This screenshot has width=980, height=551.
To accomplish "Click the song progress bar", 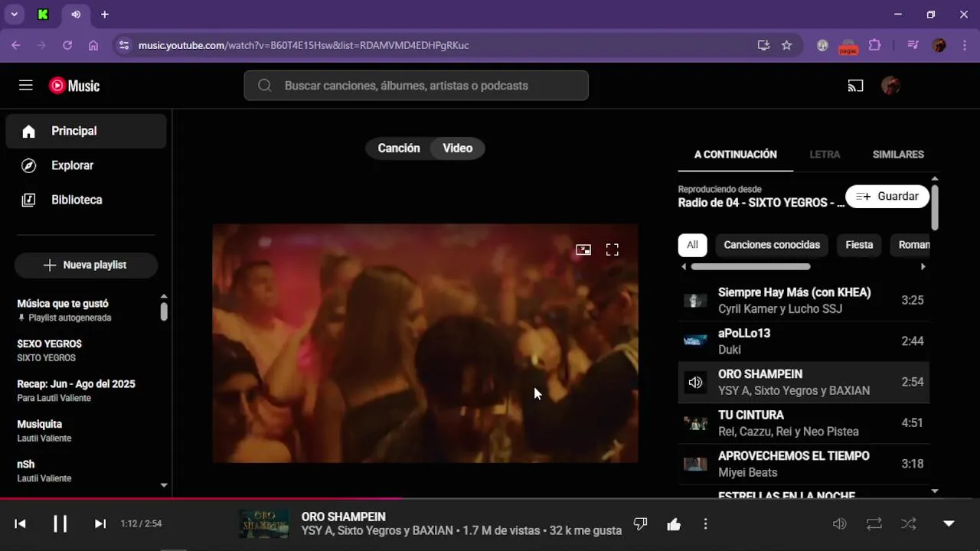I will 490,499.
